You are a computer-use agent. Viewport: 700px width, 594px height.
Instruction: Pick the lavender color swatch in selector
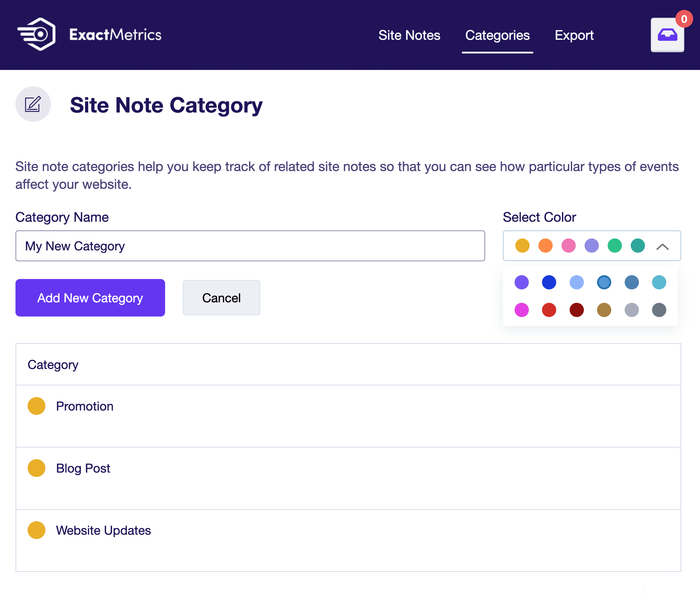[x=591, y=245]
